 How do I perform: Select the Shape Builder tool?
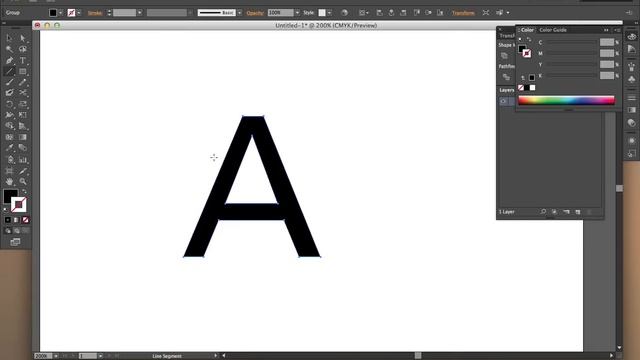point(9,126)
